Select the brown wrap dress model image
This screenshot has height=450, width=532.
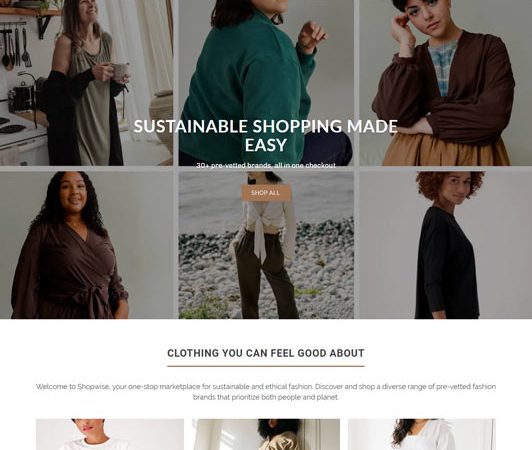tap(87, 245)
